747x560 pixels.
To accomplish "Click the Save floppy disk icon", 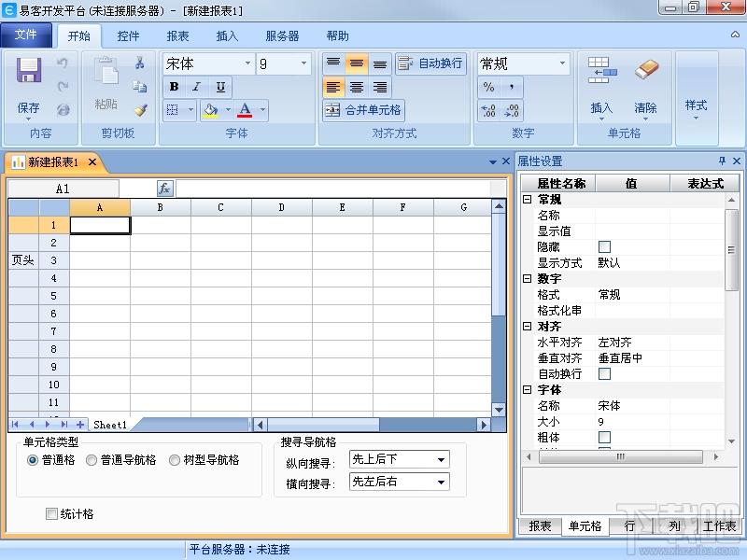I will [x=29, y=71].
